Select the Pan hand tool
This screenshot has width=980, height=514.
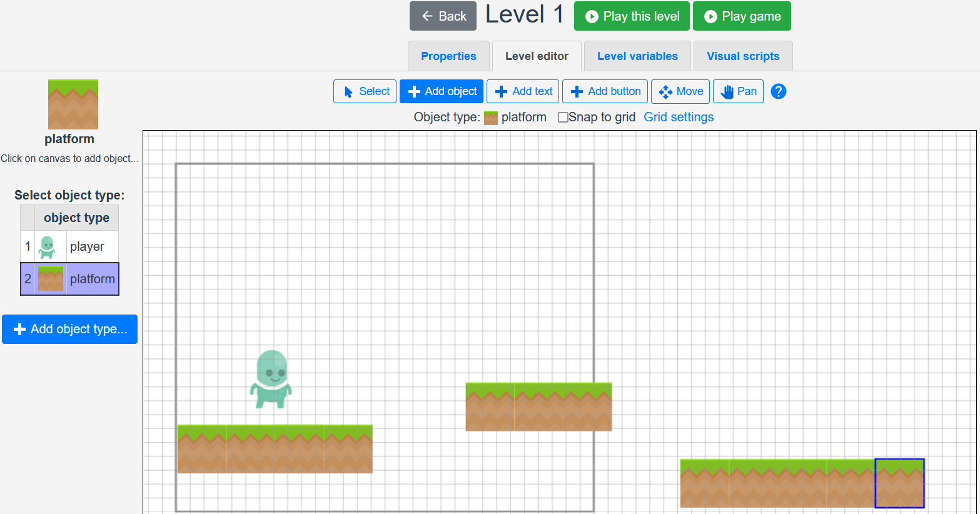(738, 91)
